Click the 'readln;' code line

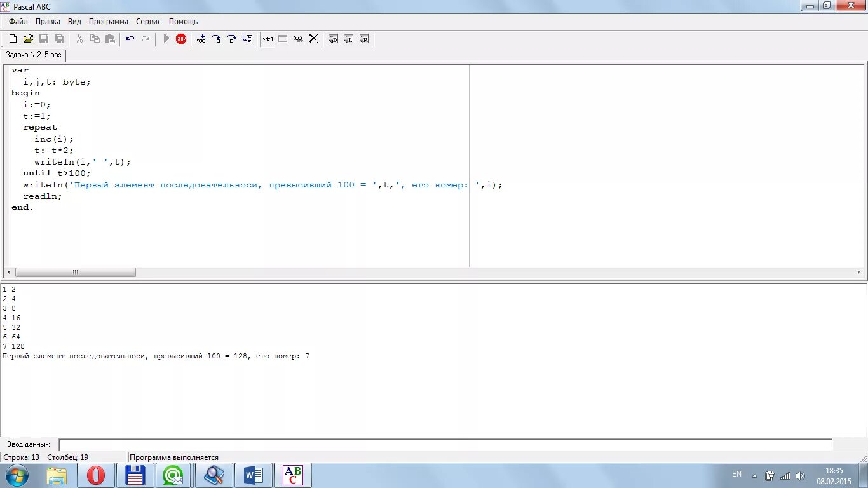[x=43, y=196]
